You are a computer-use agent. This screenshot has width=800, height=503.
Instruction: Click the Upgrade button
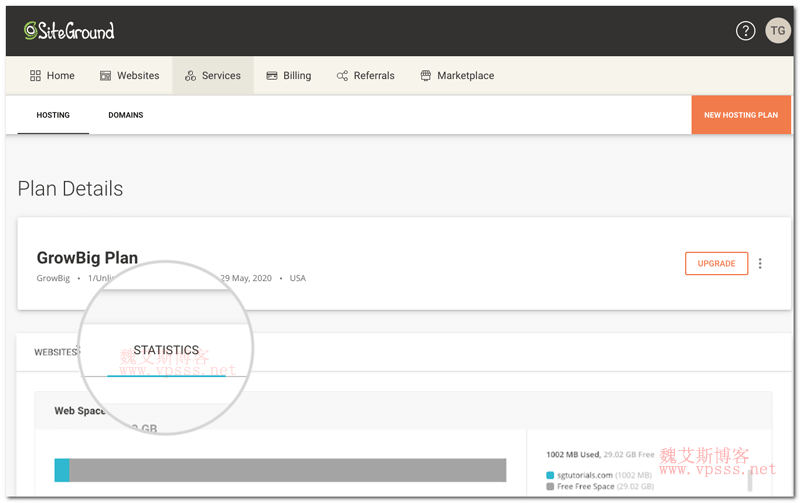tap(716, 264)
